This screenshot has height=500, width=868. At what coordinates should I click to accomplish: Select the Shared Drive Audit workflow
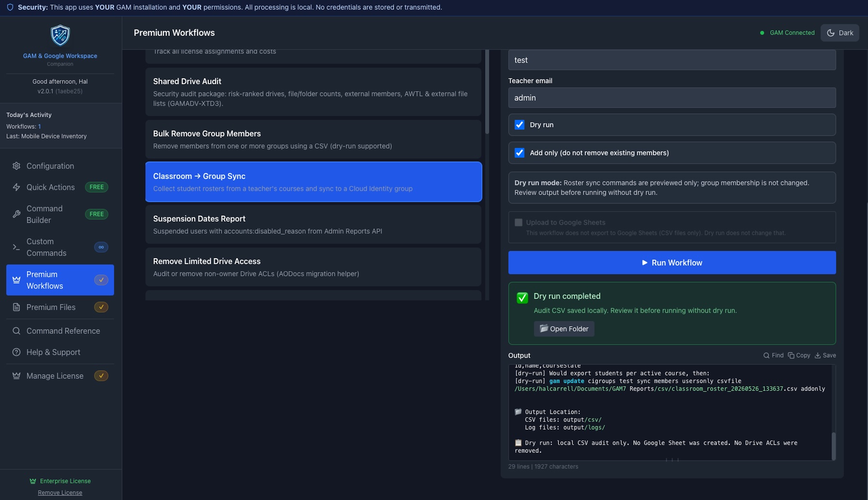(x=313, y=92)
